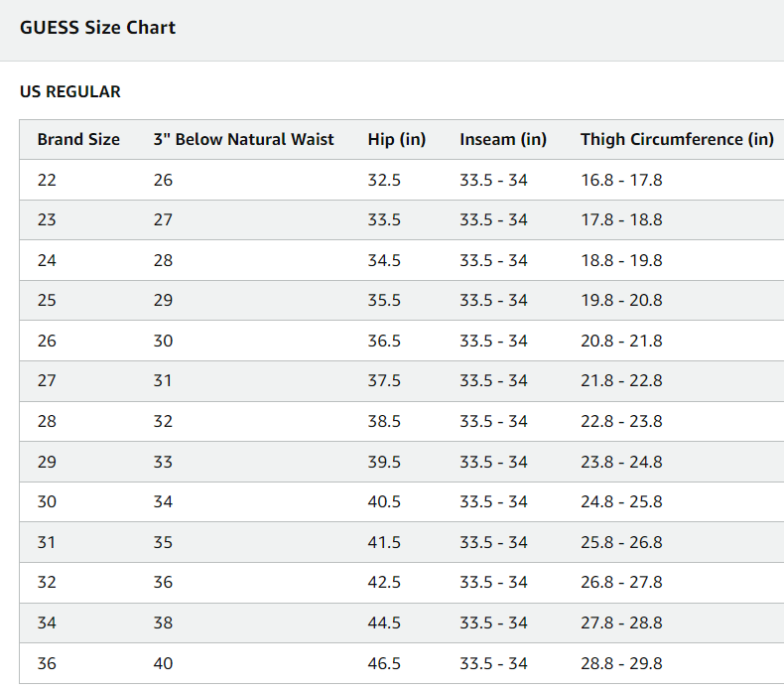Click waist value 32 in size 28 row

pyautogui.click(x=163, y=422)
